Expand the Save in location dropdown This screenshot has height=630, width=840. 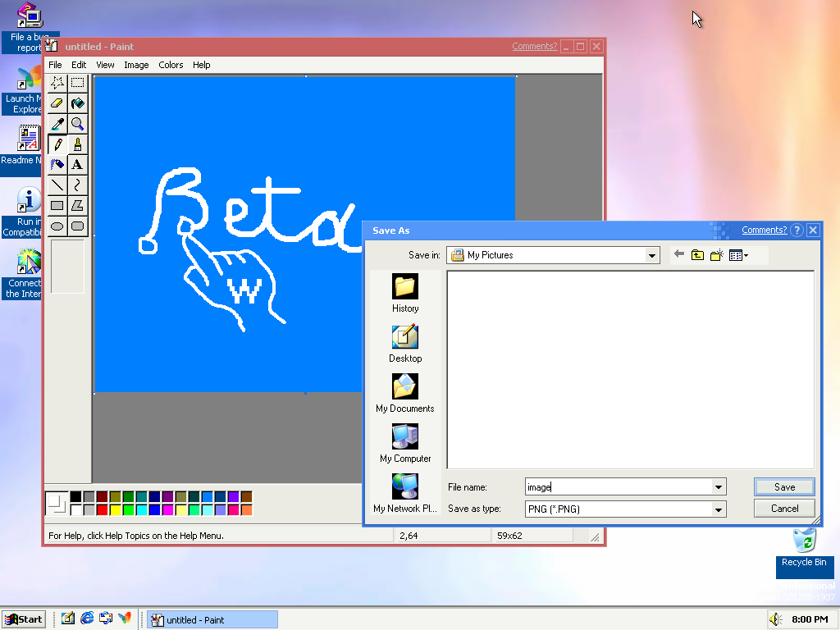[652, 255]
